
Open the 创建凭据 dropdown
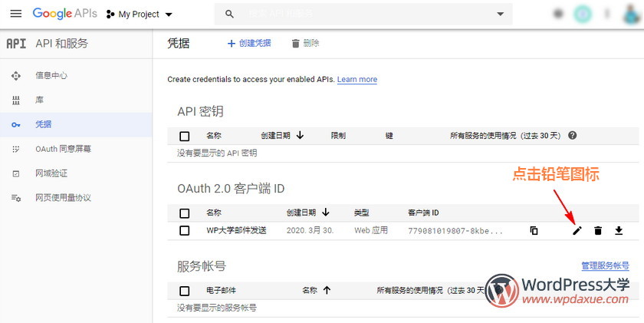[249, 44]
